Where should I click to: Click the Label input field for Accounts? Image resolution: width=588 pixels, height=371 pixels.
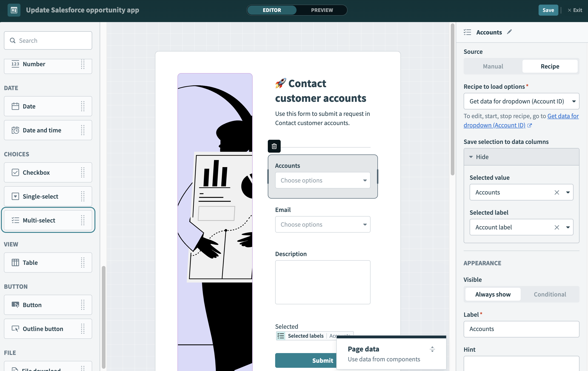(521, 329)
